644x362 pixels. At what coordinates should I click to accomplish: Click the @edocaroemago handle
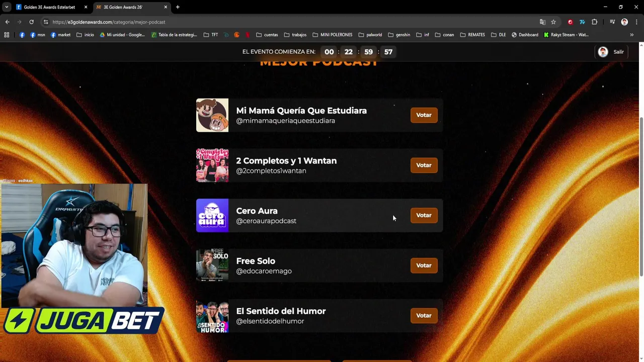(x=264, y=271)
